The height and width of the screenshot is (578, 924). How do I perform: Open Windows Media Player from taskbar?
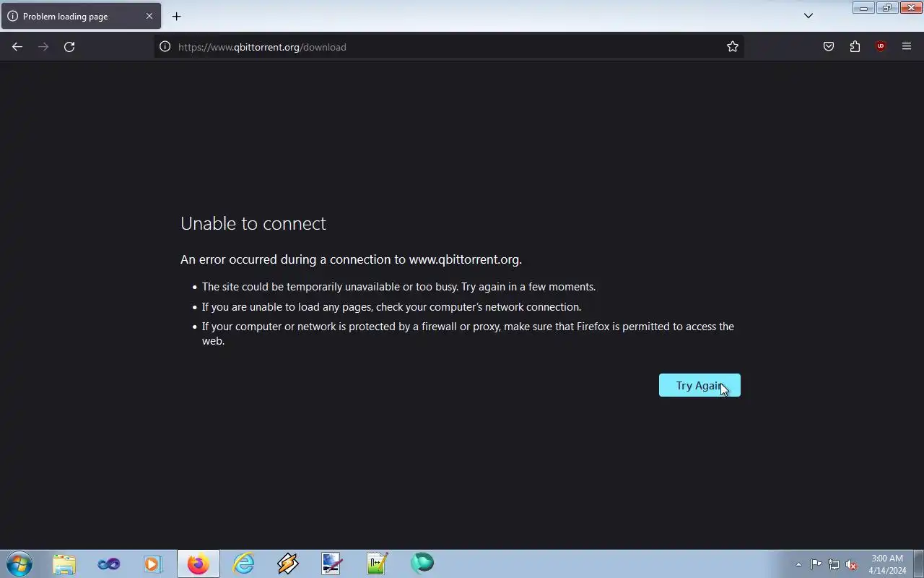[x=153, y=564]
